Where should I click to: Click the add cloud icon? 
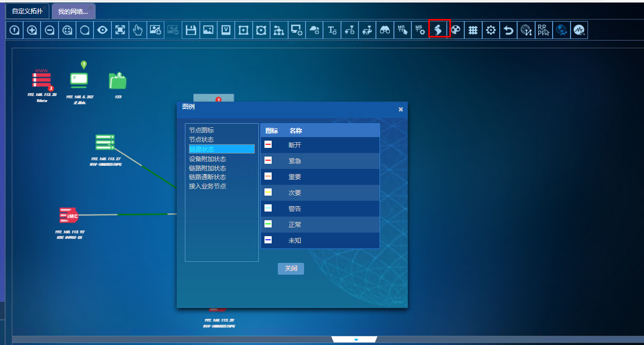tap(314, 30)
